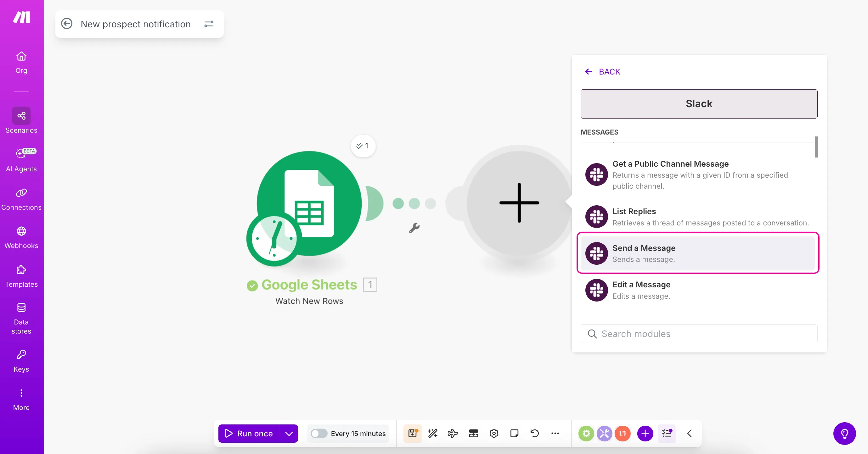
Task: Open scenario settings gear in toolbar
Action: pyautogui.click(x=494, y=434)
